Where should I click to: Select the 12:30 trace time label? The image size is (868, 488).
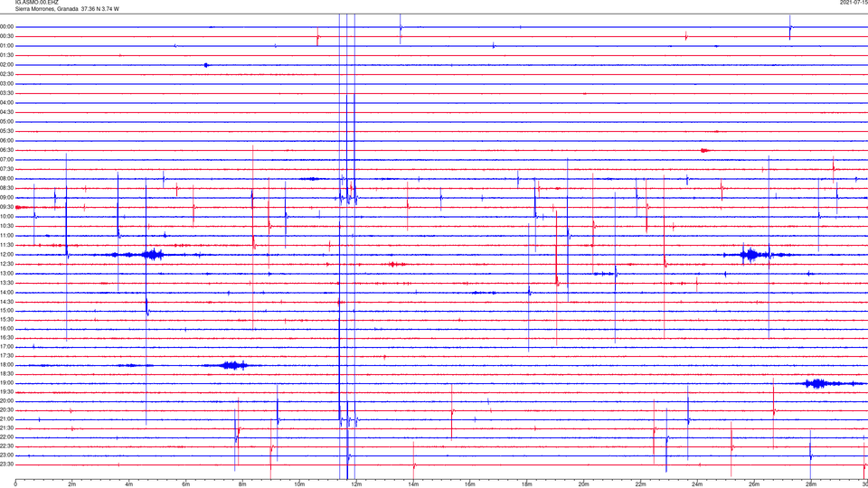pos(7,264)
